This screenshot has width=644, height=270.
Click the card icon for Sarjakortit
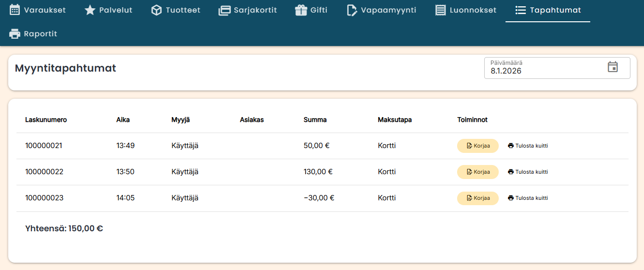tap(225, 10)
